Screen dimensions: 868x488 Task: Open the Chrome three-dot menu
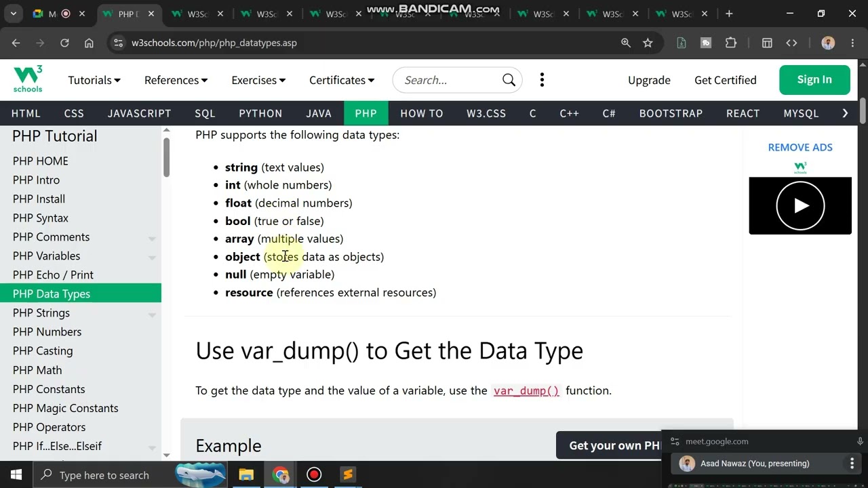pos(852,43)
